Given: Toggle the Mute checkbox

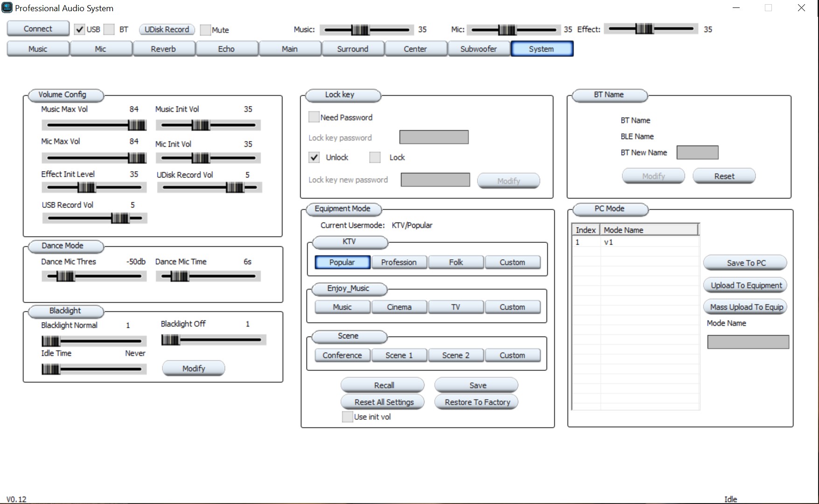Looking at the screenshot, I should click(x=205, y=30).
